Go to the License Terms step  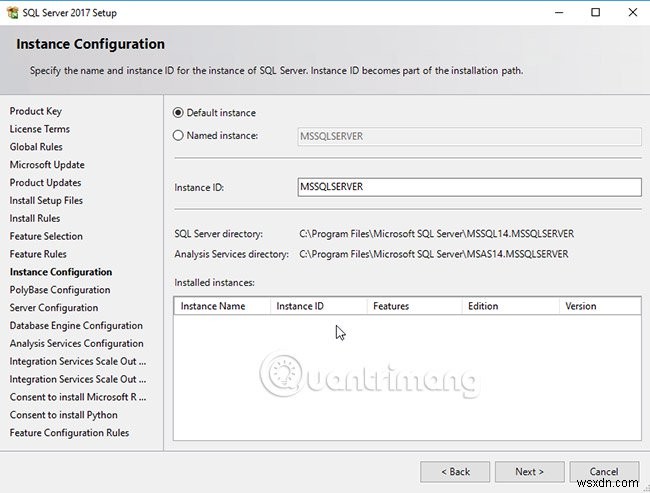pos(40,129)
